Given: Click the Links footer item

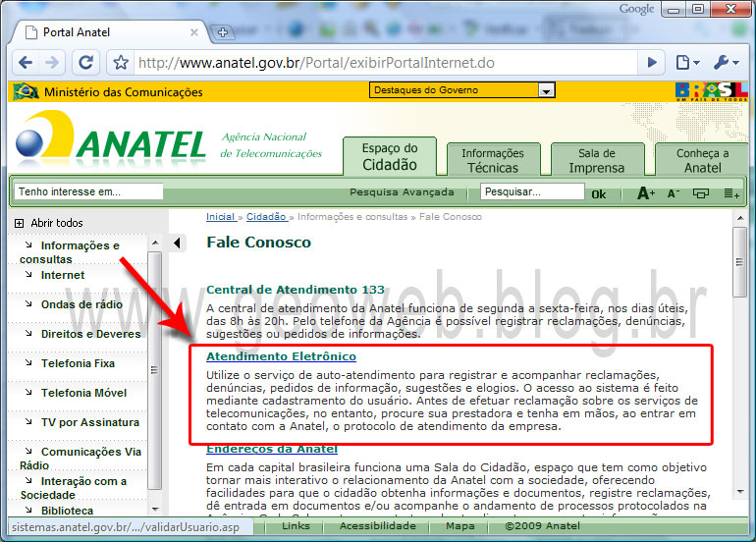Looking at the screenshot, I should coord(296,525).
